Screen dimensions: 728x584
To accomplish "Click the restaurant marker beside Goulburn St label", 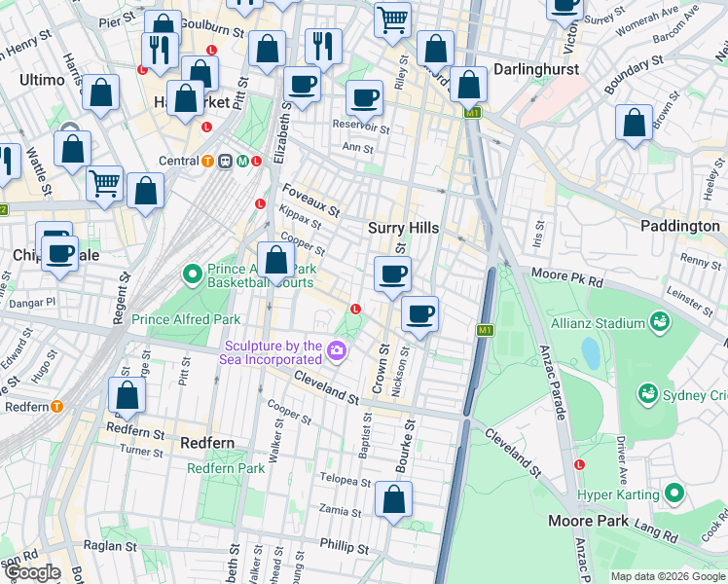I will [x=161, y=51].
